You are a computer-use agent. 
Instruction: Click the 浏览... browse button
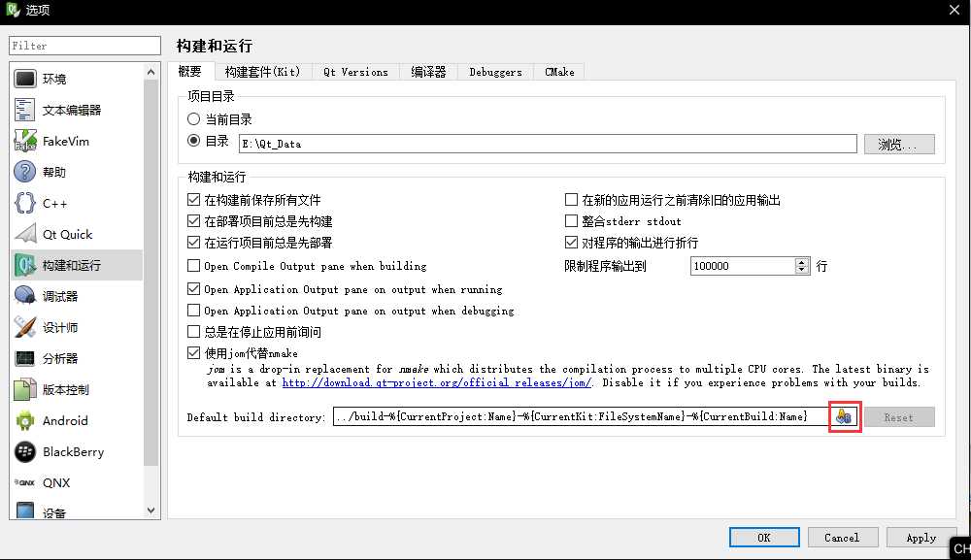(899, 145)
